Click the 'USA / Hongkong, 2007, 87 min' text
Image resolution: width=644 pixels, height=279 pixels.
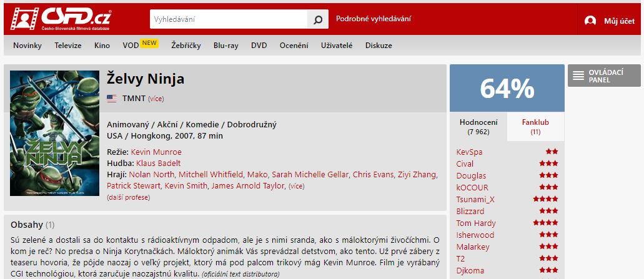click(x=165, y=136)
